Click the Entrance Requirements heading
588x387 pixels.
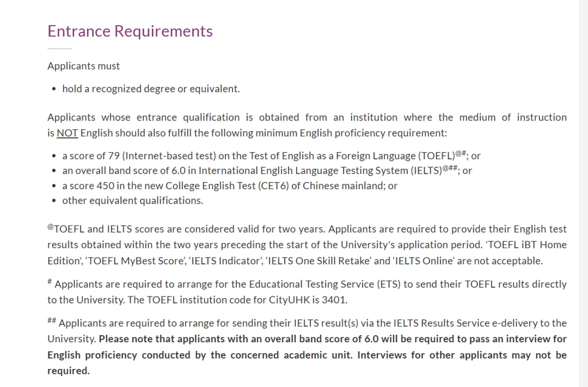[130, 31]
